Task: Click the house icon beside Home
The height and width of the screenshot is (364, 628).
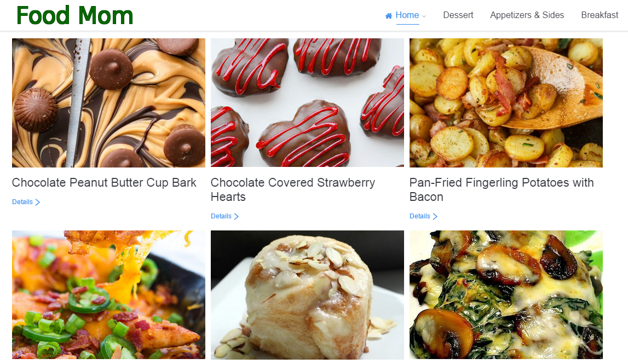Action: [x=389, y=16]
